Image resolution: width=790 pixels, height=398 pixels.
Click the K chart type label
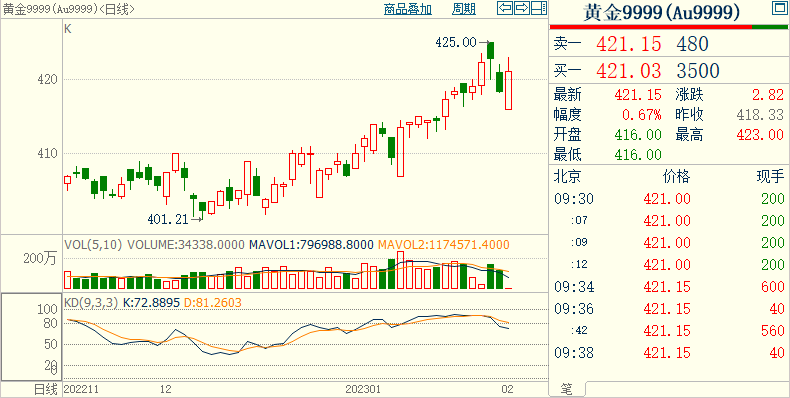(x=68, y=29)
